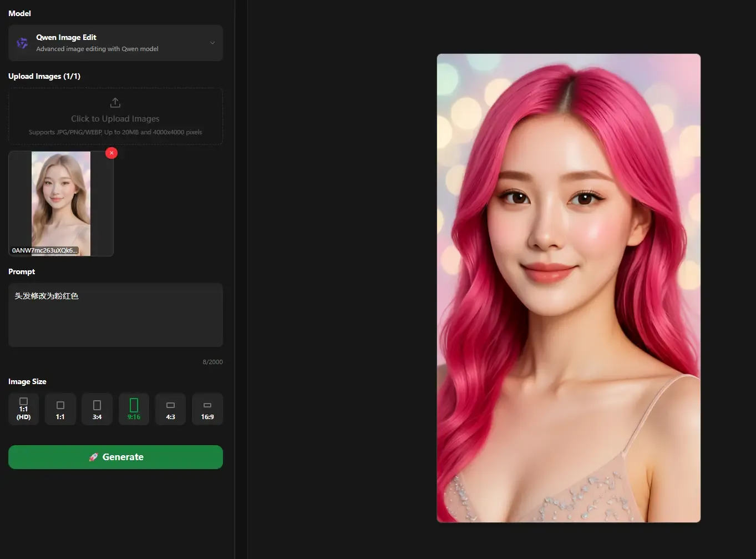Switch to the 4:3 aspect ratio
Image resolution: width=756 pixels, height=559 pixels.
[x=170, y=409]
